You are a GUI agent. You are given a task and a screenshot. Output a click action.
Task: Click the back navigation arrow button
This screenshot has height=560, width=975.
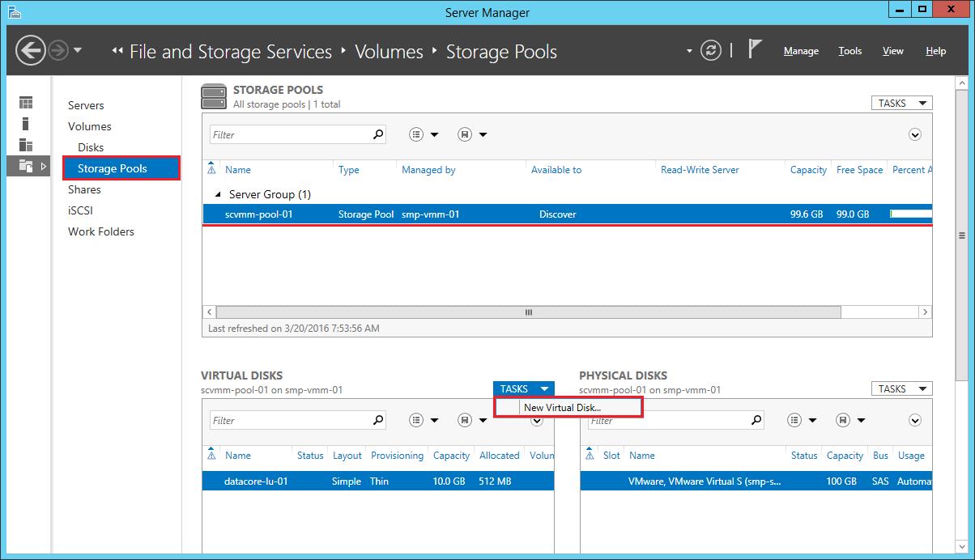(x=30, y=51)
